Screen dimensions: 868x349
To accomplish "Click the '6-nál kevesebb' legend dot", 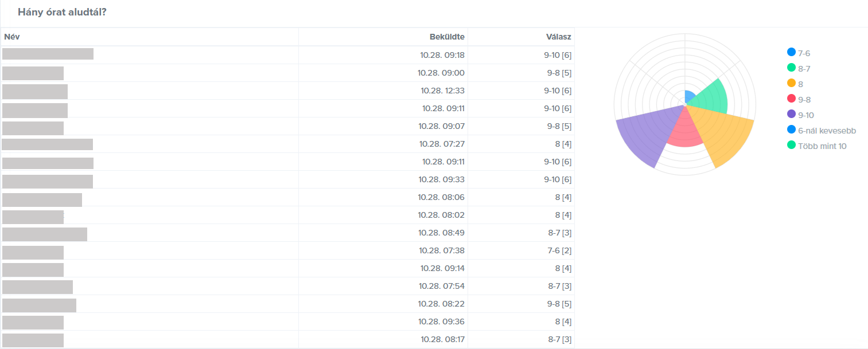I will [792, 130].
